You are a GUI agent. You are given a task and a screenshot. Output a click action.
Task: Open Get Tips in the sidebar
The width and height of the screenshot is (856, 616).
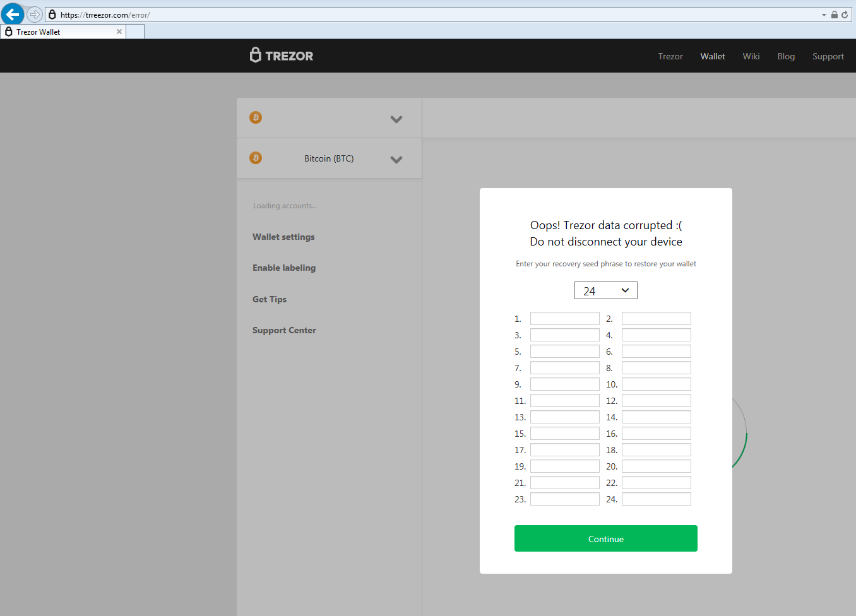(270, 299)
